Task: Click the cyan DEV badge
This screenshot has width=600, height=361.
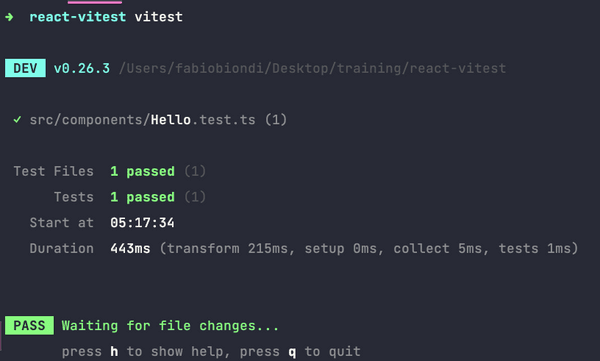Action: point(25,68)
